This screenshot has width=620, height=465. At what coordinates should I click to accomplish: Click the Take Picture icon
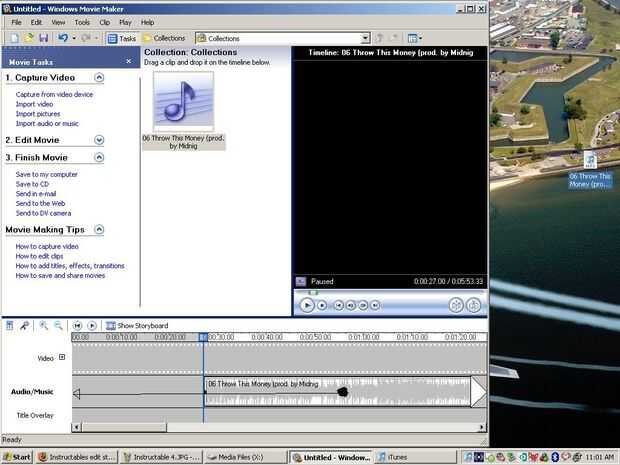[473, 305]
